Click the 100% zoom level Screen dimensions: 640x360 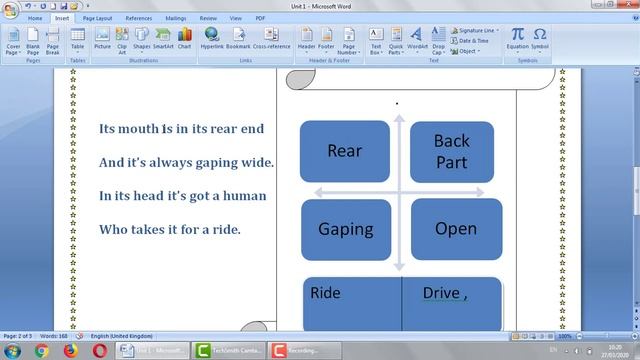565,336
